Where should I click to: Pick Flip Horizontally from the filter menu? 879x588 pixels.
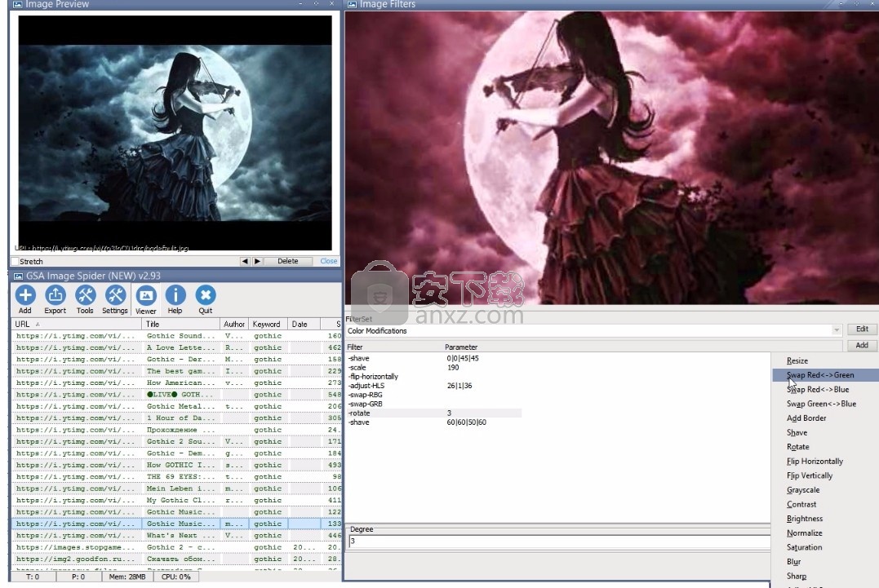coord(815,462)
